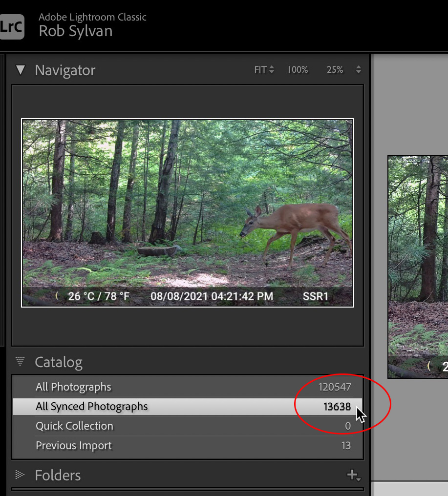448x496 pixels.
Task: Expand the Folders panel with its triangle
Action: point(20,475)
